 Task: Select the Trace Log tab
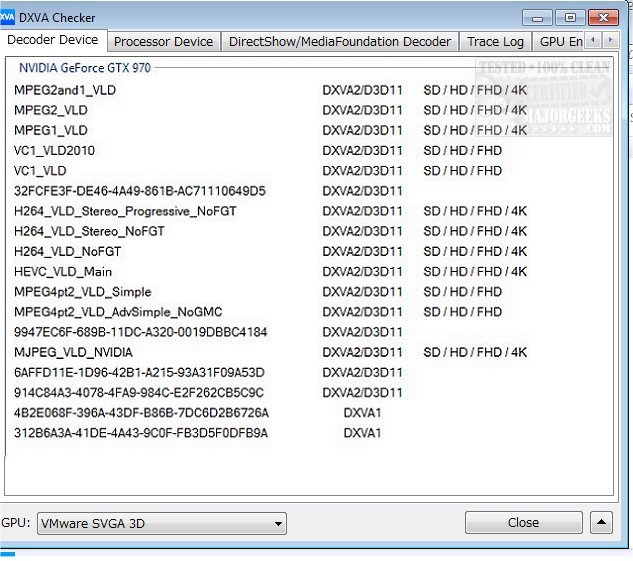pos(495,41)
